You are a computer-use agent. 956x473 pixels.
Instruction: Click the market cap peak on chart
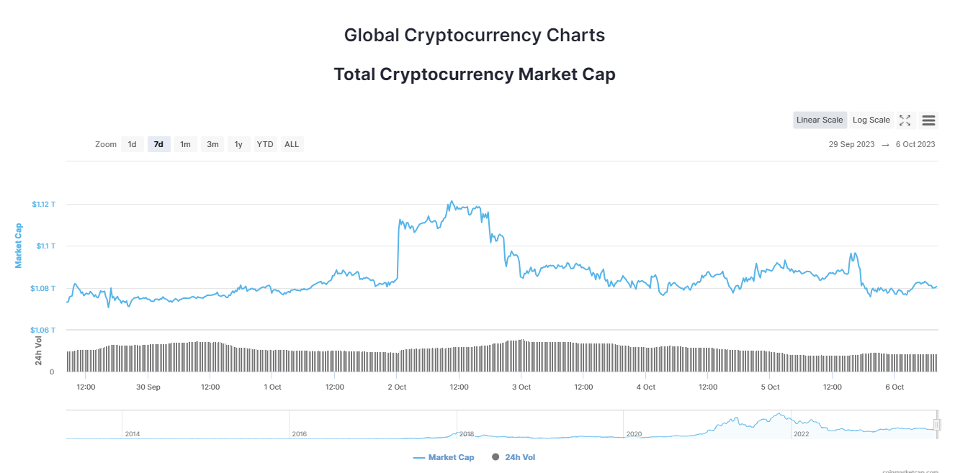pyautogui.click(x=451, y=202)
